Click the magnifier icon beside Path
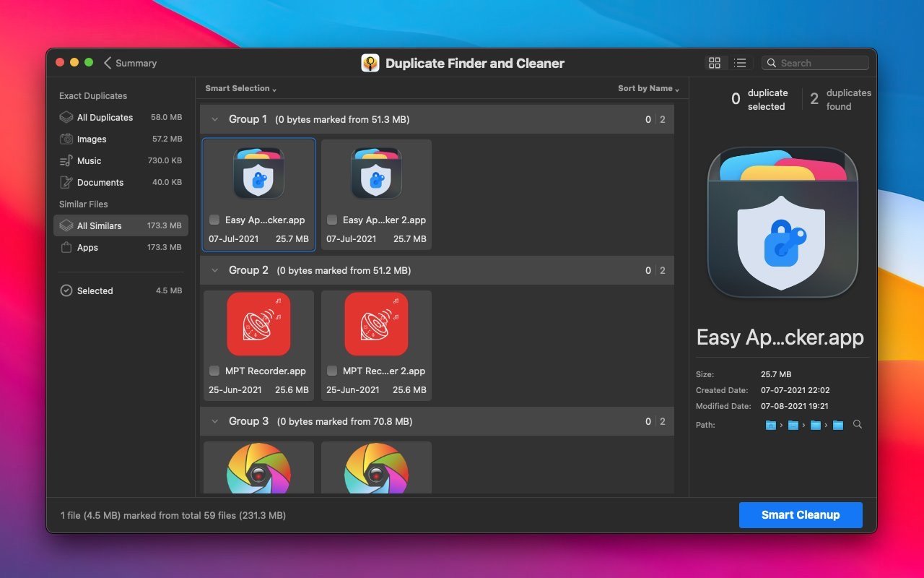 point(857,425)
